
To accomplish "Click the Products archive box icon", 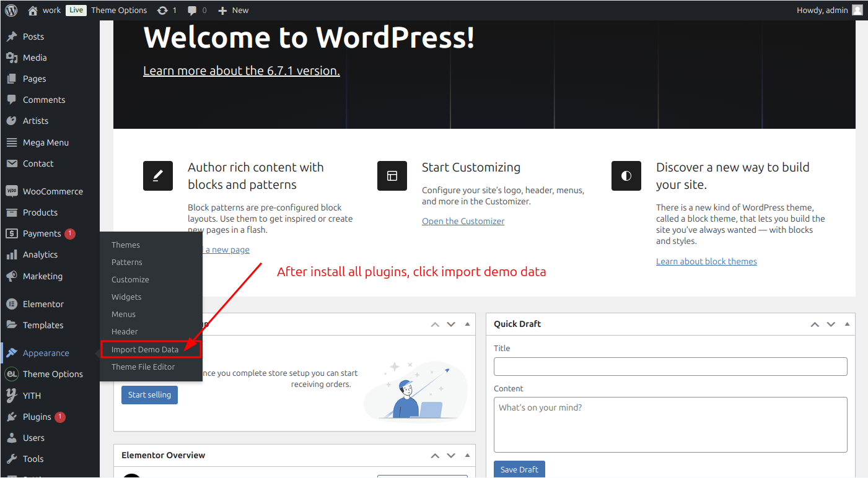I will click(x=11, y=212).
